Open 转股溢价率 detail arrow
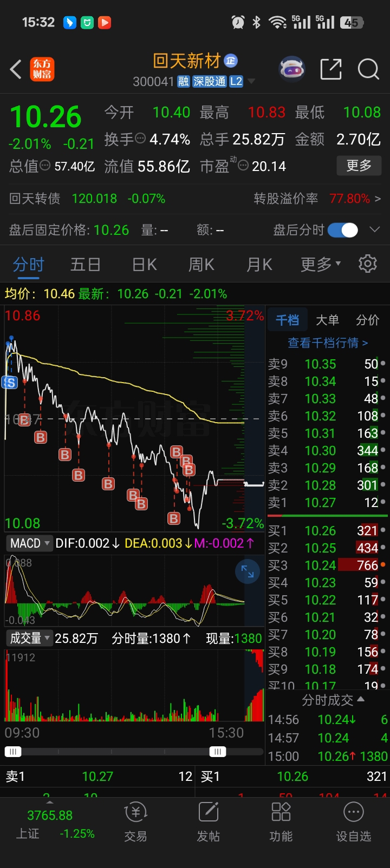Viewport: 390px width, 868px height. click(378, 199)
